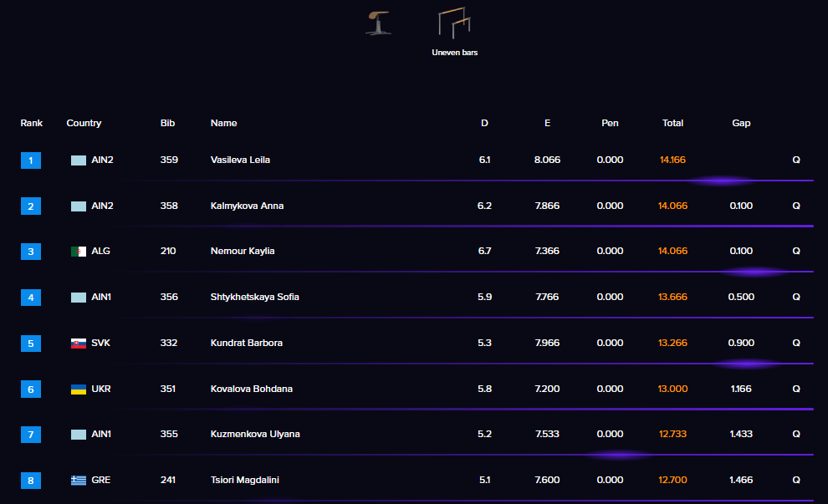
Task: Click the rank 8 badge
Action: pos(31,481)
